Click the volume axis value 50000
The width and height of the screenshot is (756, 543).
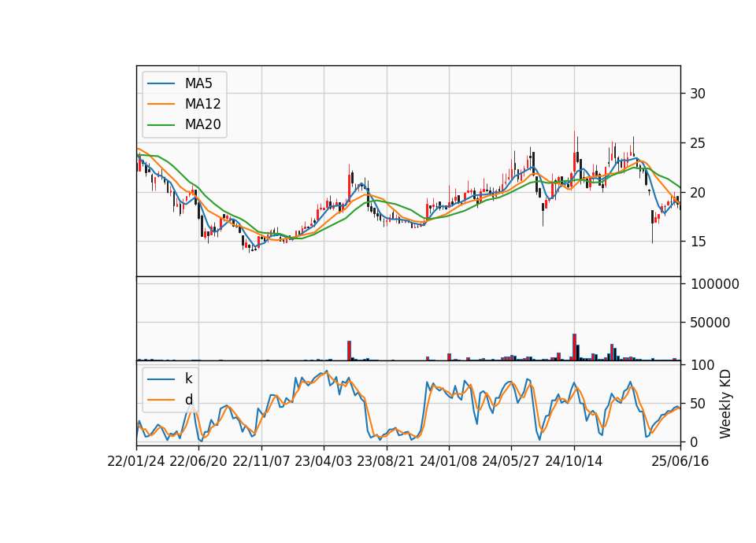coord(710,323)
